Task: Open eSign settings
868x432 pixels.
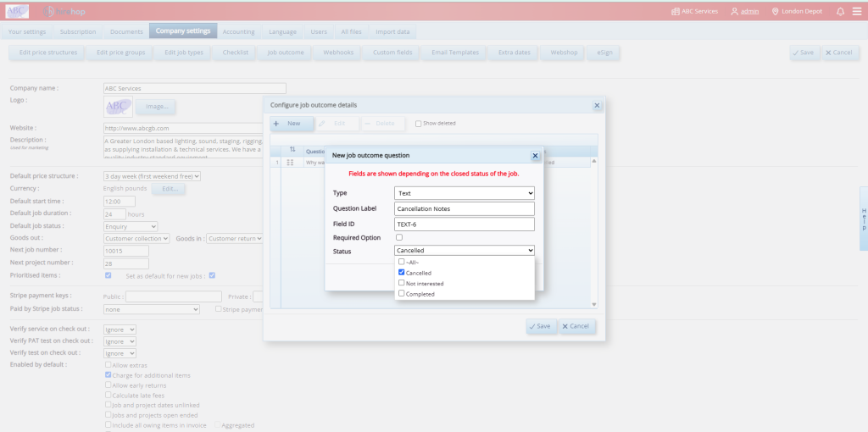Action: click(x=604, y=53)
